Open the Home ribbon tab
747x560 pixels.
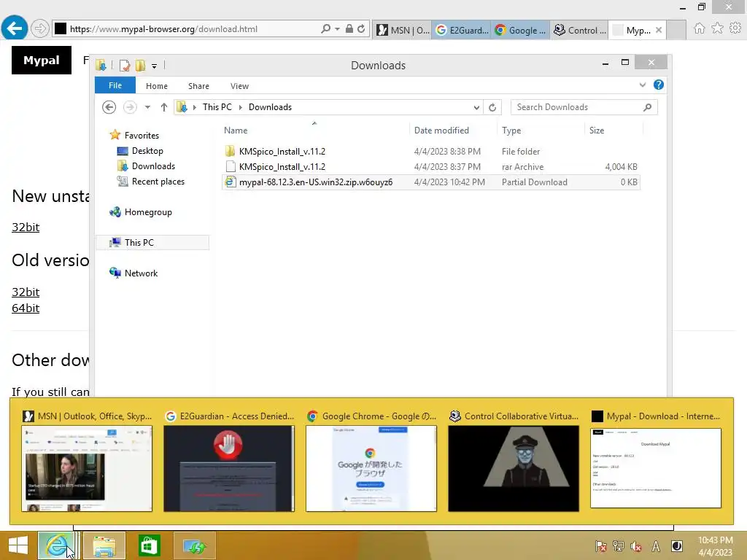[x=157, y=86]
